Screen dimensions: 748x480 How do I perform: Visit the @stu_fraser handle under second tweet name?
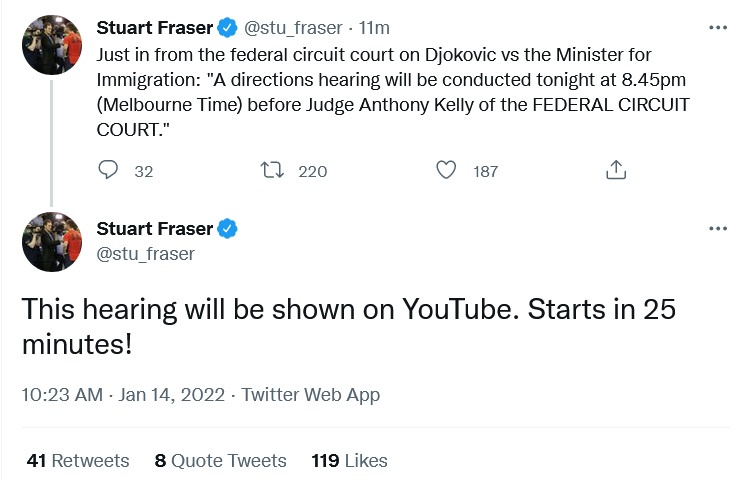coord(145,253)
